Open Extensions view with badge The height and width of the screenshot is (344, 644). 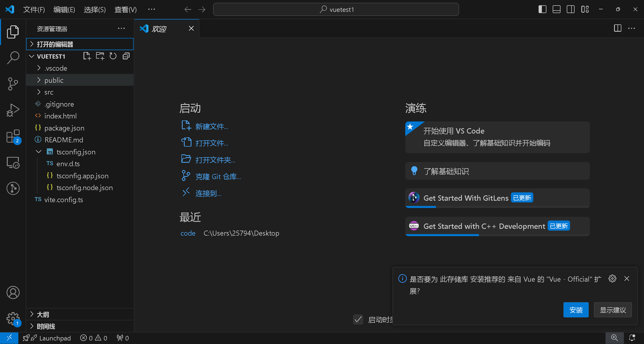pyautogui.click(x=13, y=137)
